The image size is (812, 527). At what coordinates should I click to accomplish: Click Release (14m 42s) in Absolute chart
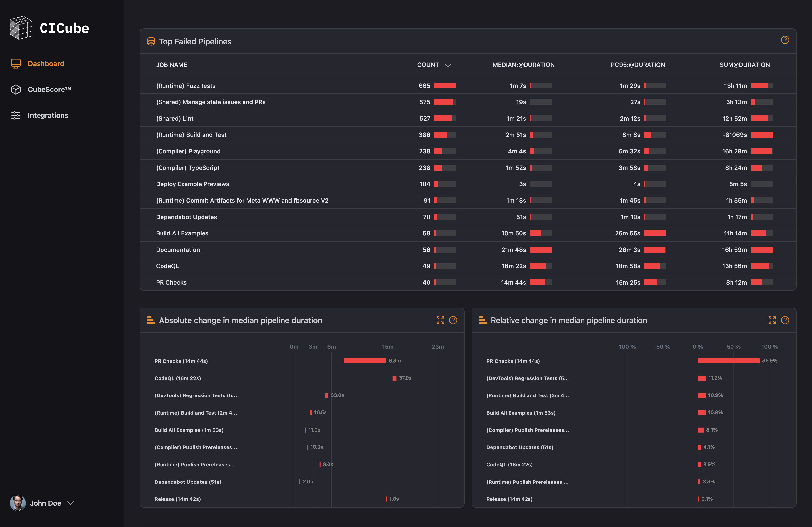[178, 499]
